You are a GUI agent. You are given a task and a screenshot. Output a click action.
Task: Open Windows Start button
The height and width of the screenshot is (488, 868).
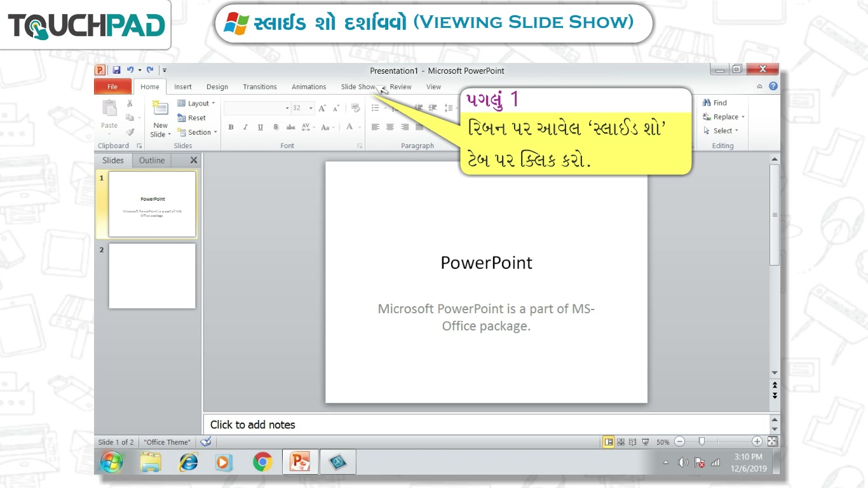pyautogui.click(x=112, y=463)
